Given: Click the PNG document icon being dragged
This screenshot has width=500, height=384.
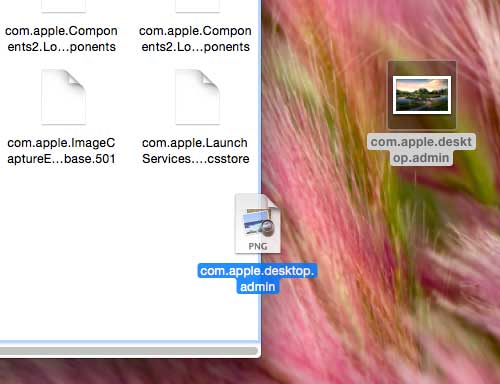Looking at the screenshot, I should pyautogui.click(x=258, y=224).
